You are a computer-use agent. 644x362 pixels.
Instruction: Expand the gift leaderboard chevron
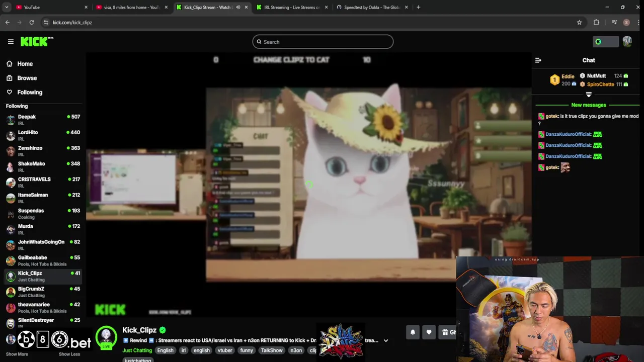pyautogui.click(x=589, y=95)
